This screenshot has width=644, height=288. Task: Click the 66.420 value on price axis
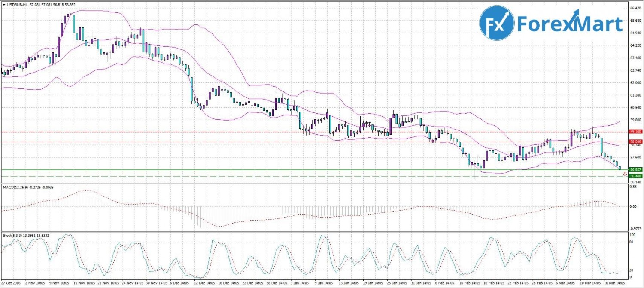coord(635,8)
